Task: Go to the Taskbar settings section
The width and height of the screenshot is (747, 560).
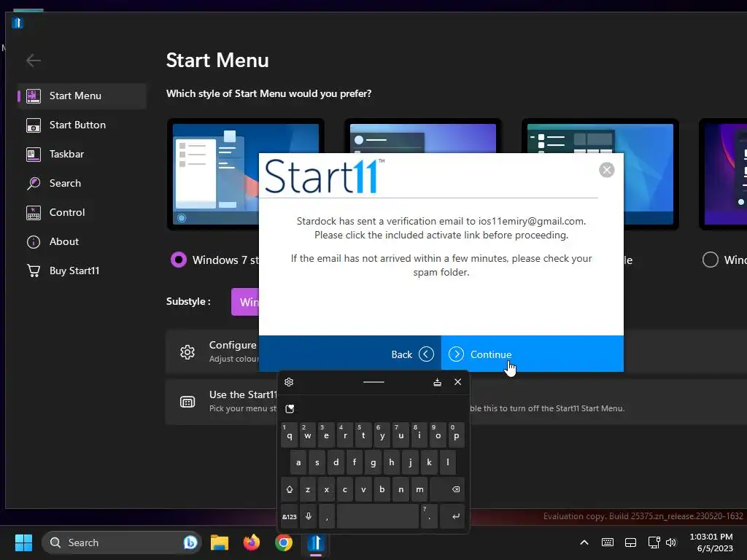Action: click(82, 154)
